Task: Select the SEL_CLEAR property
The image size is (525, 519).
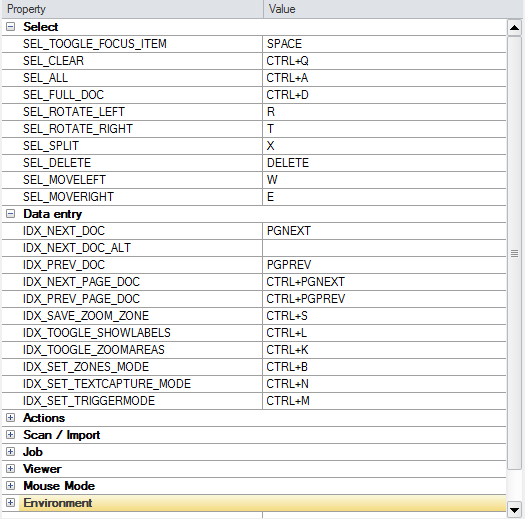Action: [132, 61]
